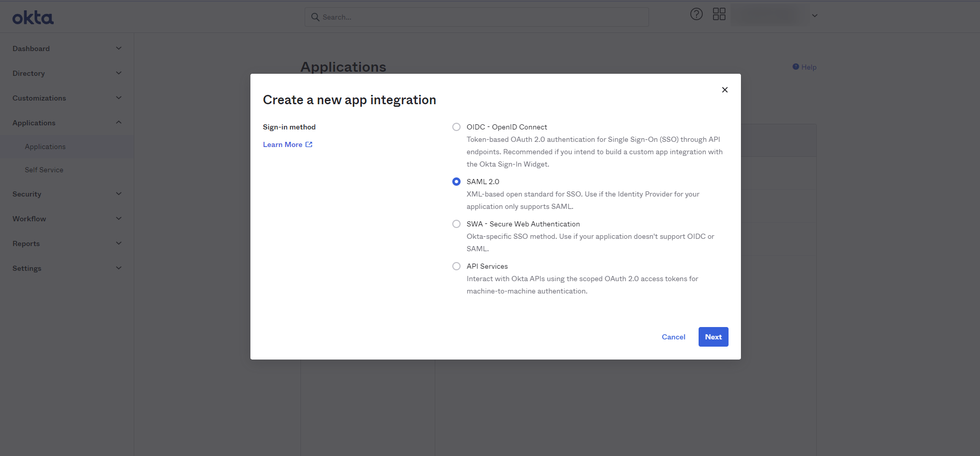This screenshot has height=456, width=980.
Task: Click the Next button
Action: click(713, 337)
